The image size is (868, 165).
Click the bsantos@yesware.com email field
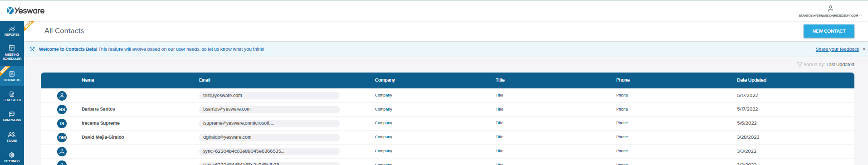tap(269, 109)
